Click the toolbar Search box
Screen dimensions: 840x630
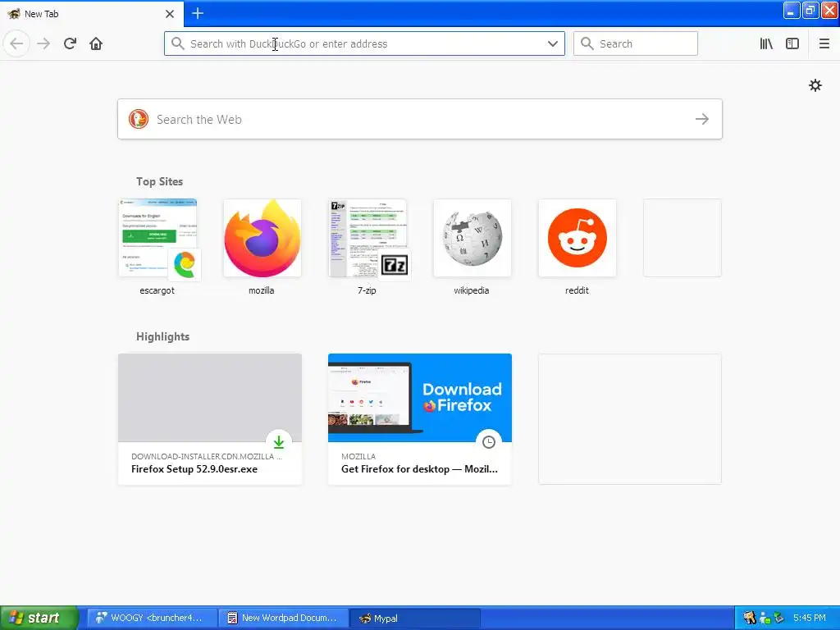click(636, 43)
